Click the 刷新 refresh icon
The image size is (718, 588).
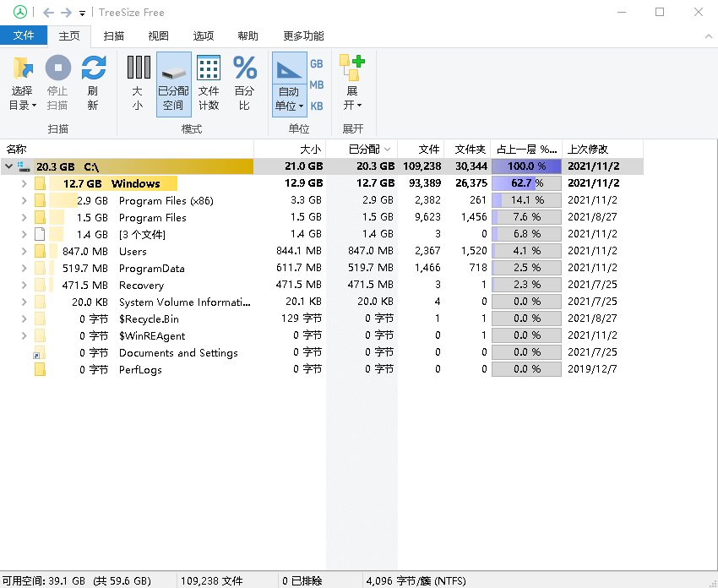point(93,68)
